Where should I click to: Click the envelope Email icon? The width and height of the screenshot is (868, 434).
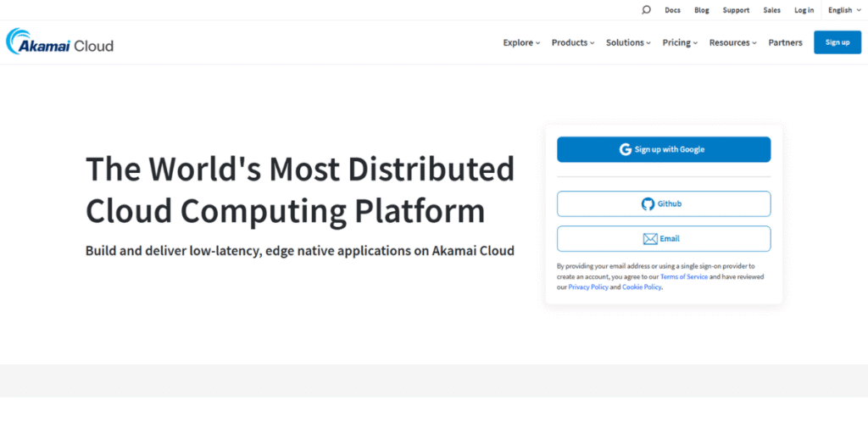[650, 238]
